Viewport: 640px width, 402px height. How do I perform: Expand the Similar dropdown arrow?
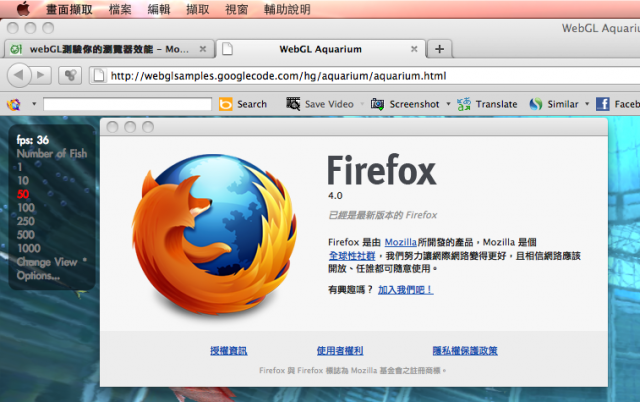pos(587,104)
